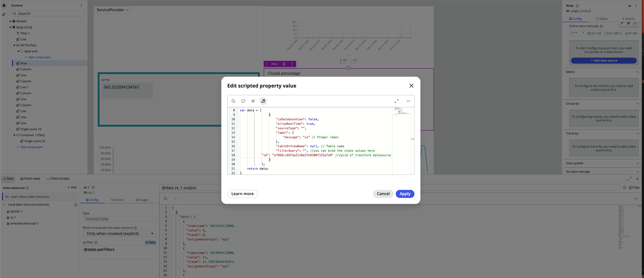Click the pencil edit icon in Area config
The height and width of the screenshot is (278, 644).
click(622, 23)
